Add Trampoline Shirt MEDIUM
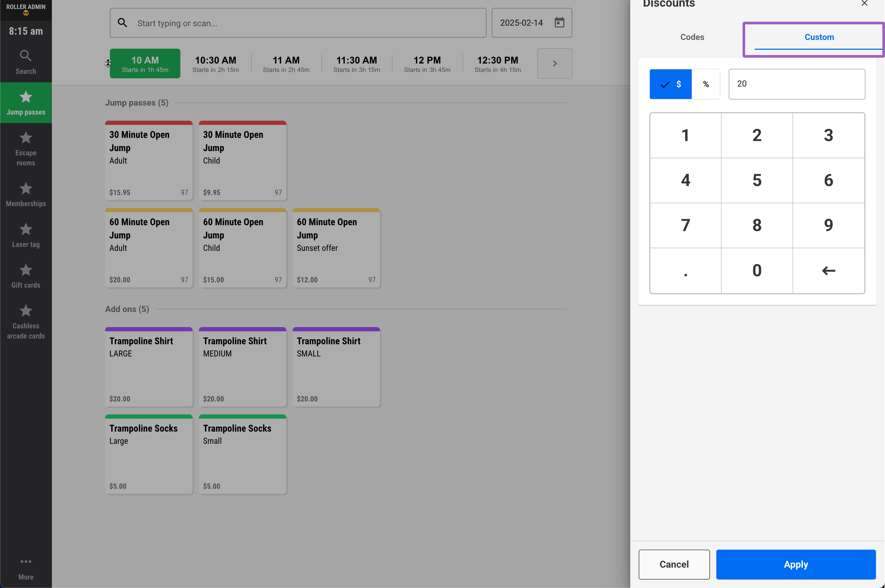The image size is (885, 588). pos(242,367)
